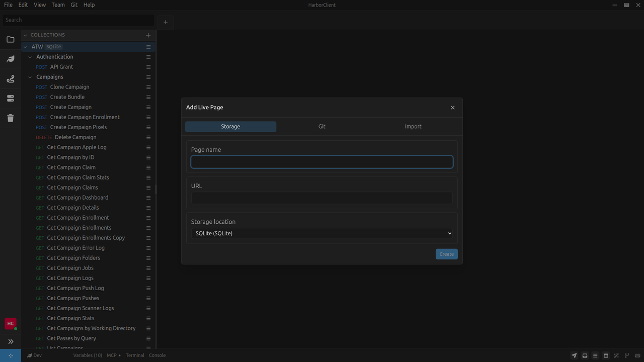Select the POST Create Campaign Pixels request
Viewport: 644px width, 362px height.
pos(89,127)
